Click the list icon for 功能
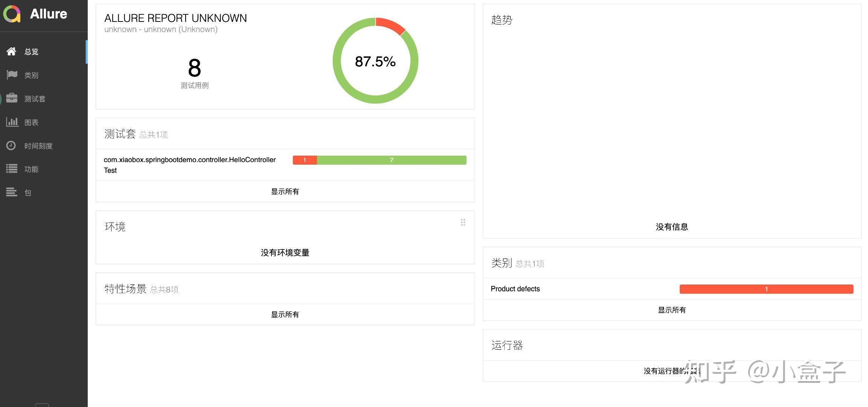 point(12,169)
